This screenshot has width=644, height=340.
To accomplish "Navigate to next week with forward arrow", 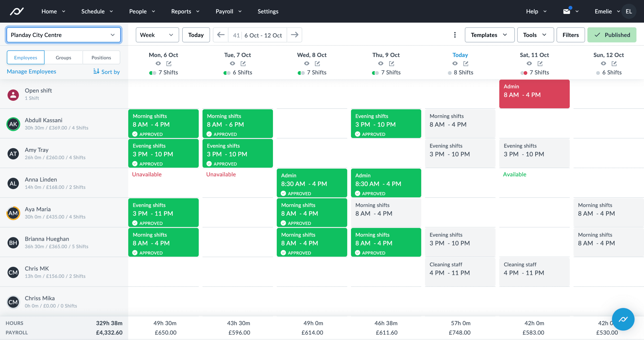I will tap(294, 35).
